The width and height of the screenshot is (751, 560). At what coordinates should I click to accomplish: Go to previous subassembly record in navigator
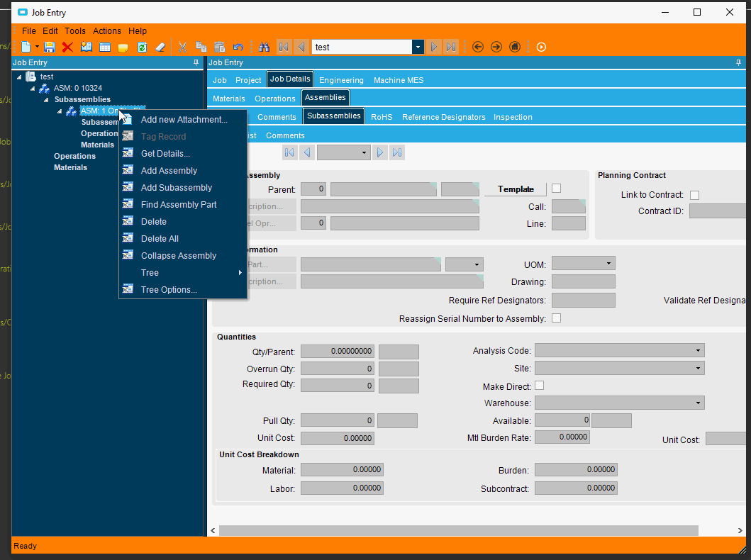pyautogui.click(x=306, y=152)
